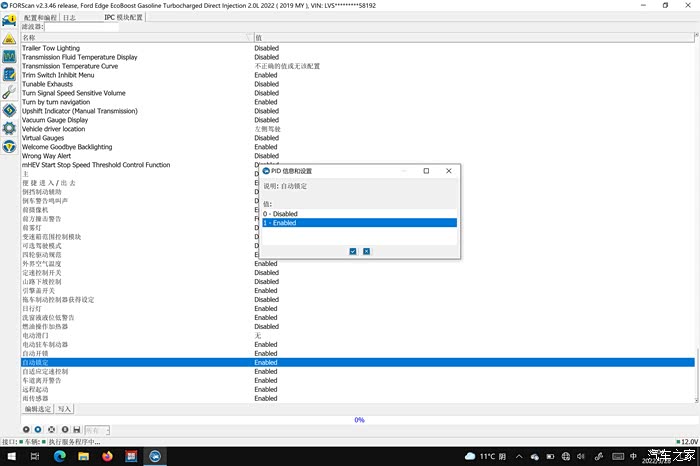
Task: Switch to the 日志 tab
Action: point(68,17)
